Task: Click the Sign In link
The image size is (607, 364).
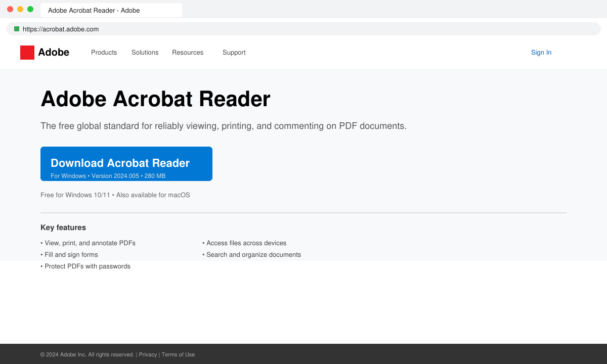Action: [541, 53]
